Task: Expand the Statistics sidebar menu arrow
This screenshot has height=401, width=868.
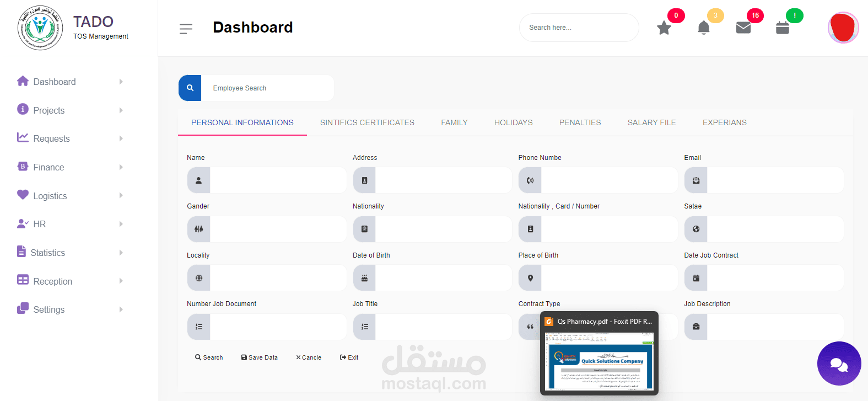Action: (x=121, y=253)
